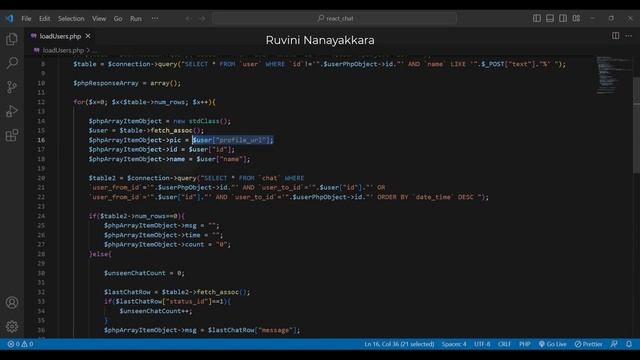
Task: Click the highlighted $user["profile_url"] selection
Action: pyautogui.click(x=232, y=140)
